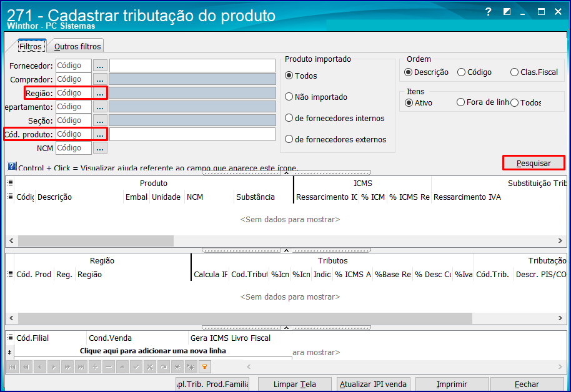Click Produto grid horizontal scrollbar thumb
This screenshot has height=392, width=571.
tap(96, 240)
